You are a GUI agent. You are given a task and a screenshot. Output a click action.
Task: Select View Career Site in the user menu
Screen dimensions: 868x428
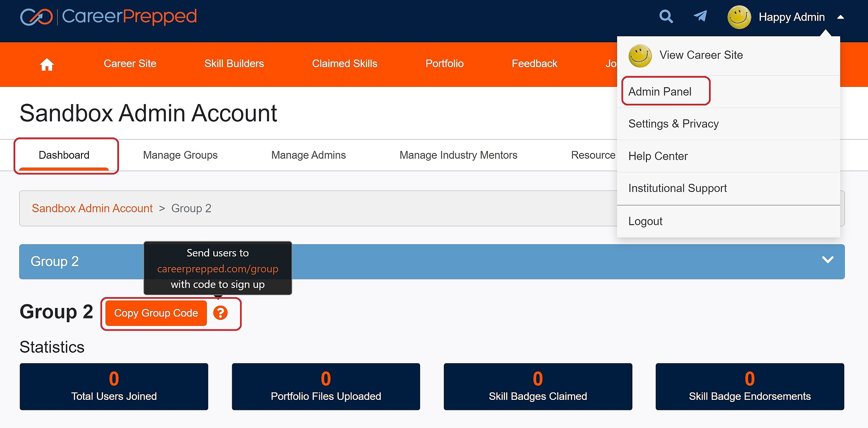[x=728, y=55]
